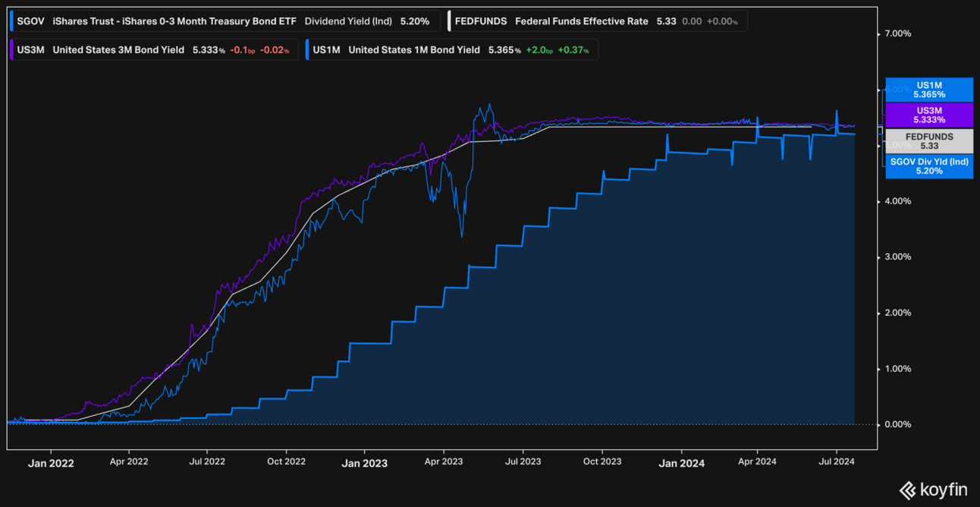Click the Apr 2022 date axis label
The height and width of the screenshot is (507, 980).
pos(129,461)
